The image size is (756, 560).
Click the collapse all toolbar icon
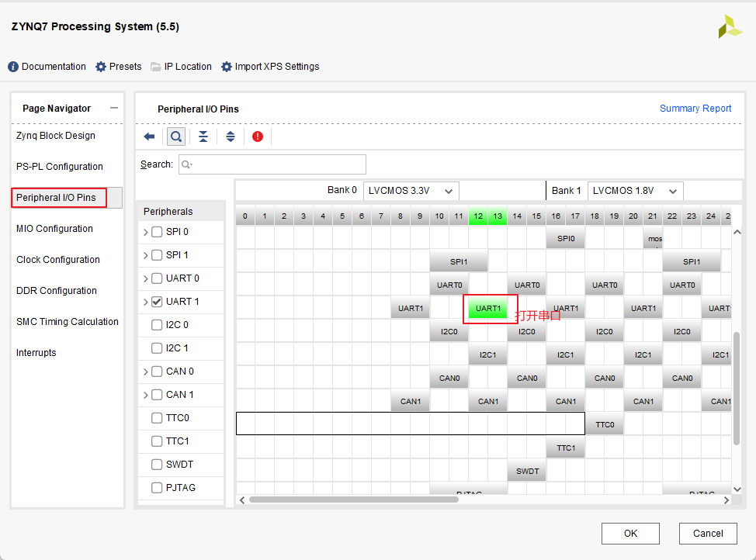click(203, 137)
